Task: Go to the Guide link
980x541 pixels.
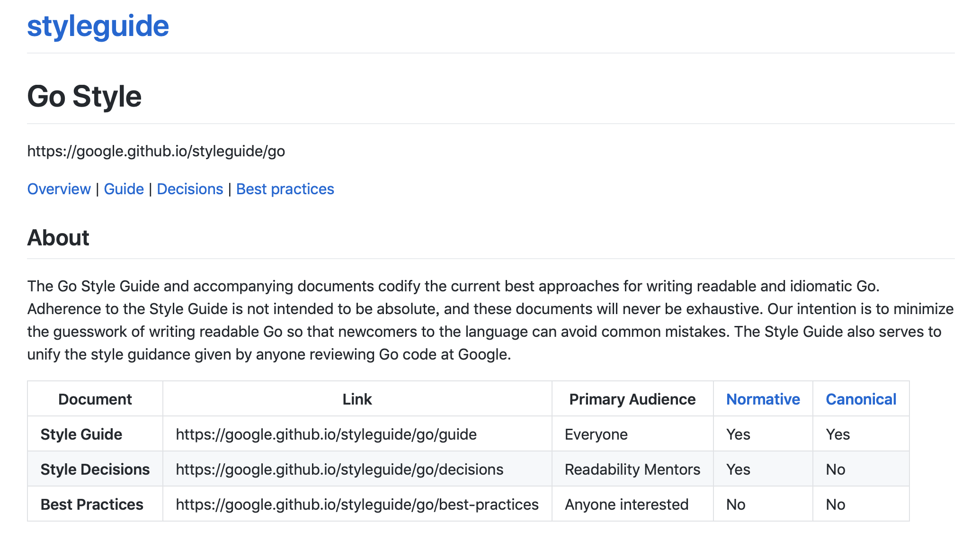Action: point(124,189)
